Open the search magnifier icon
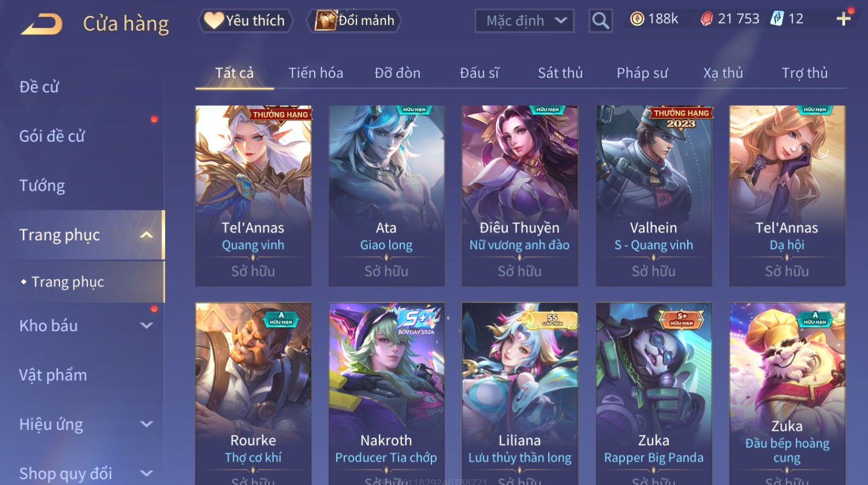868x485 pixels. [x=601, y=21]
